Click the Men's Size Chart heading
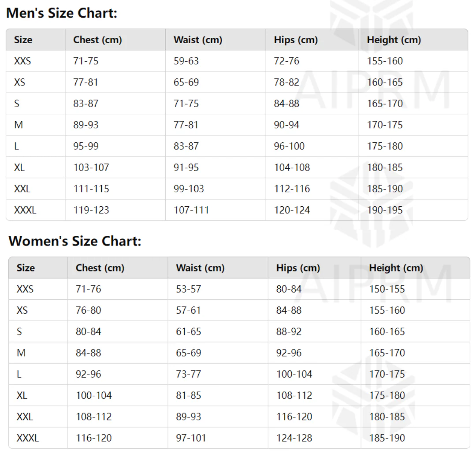 [x=62, y=13]
